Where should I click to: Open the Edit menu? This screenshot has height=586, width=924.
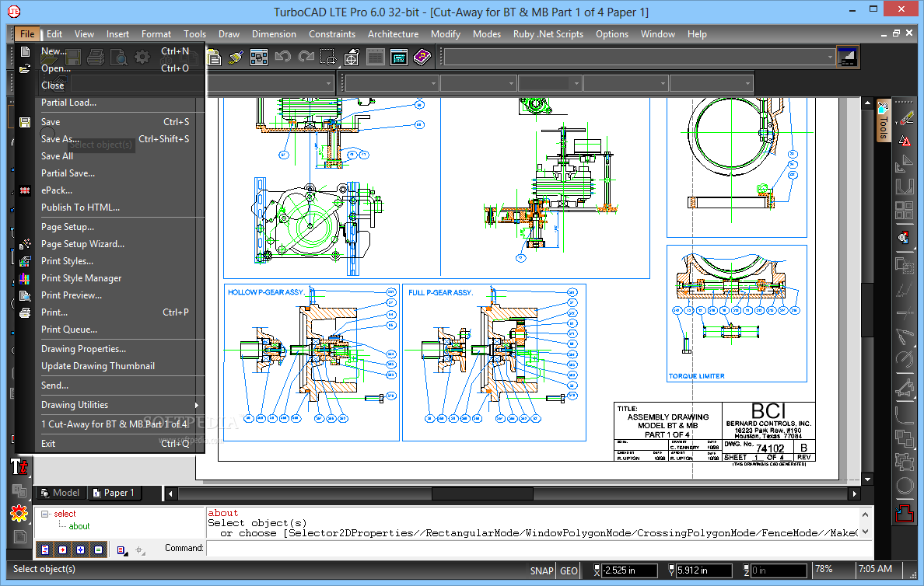54,34
